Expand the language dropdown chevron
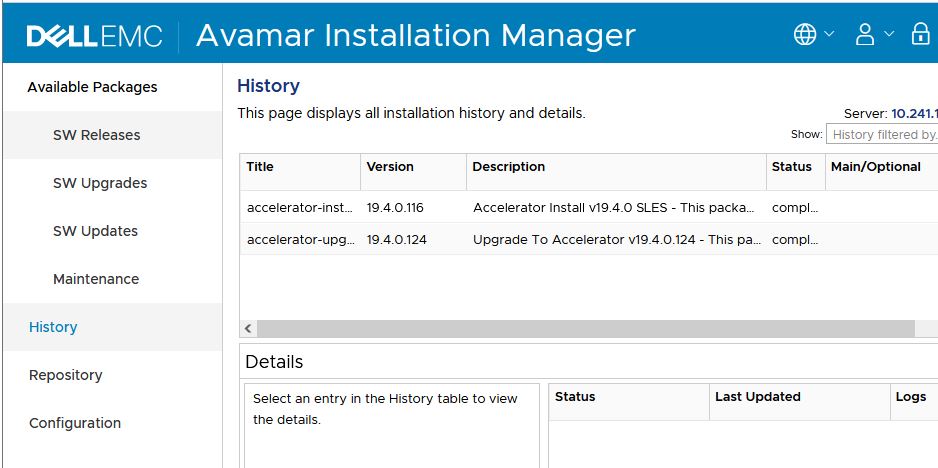The image size is (938, 468). tap(829, 34)
